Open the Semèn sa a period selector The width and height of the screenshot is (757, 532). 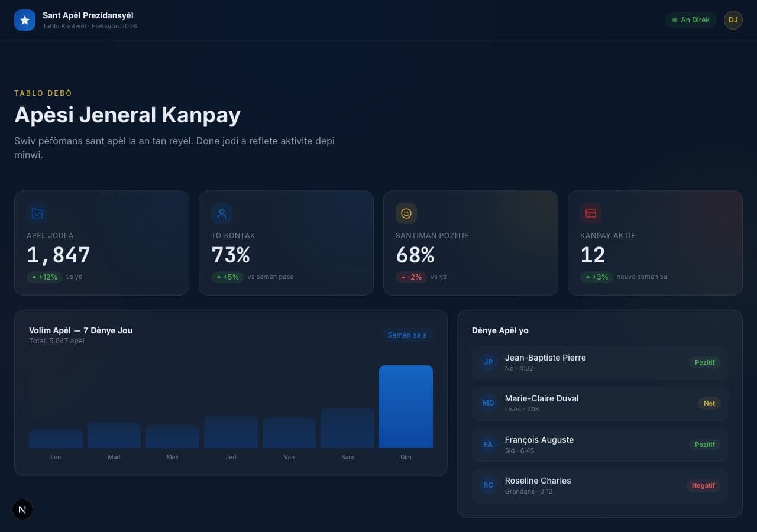pyautogui.click(x=407, y=335)
